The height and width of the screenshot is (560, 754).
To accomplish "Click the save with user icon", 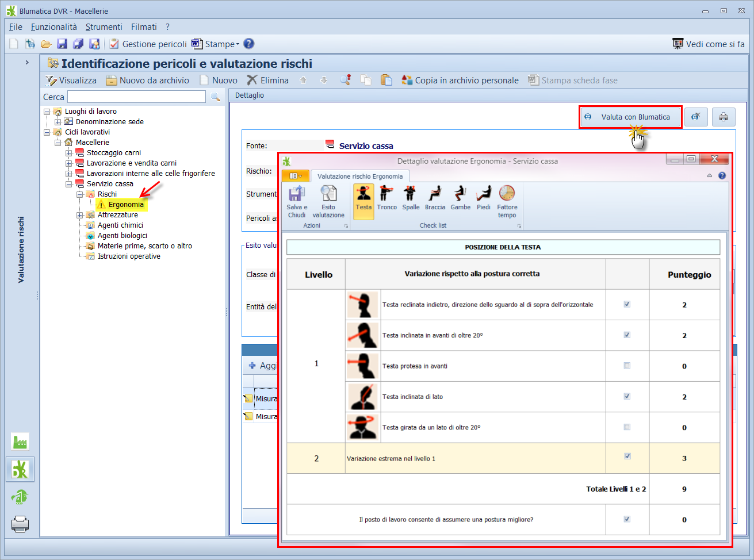I will pos(94,44).
